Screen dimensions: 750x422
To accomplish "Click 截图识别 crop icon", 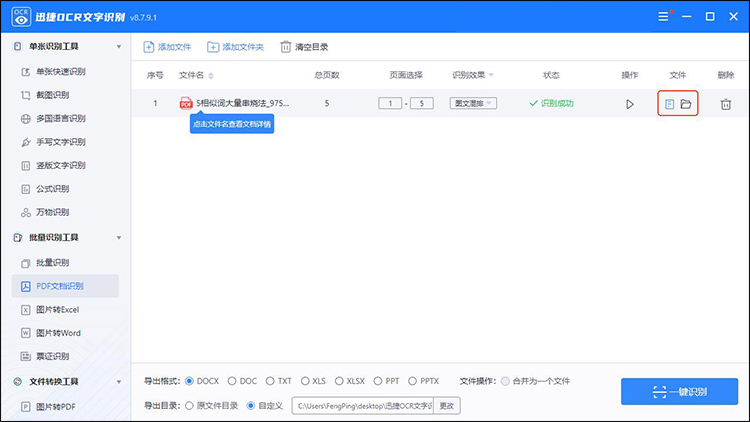I will tap(26, 95).
